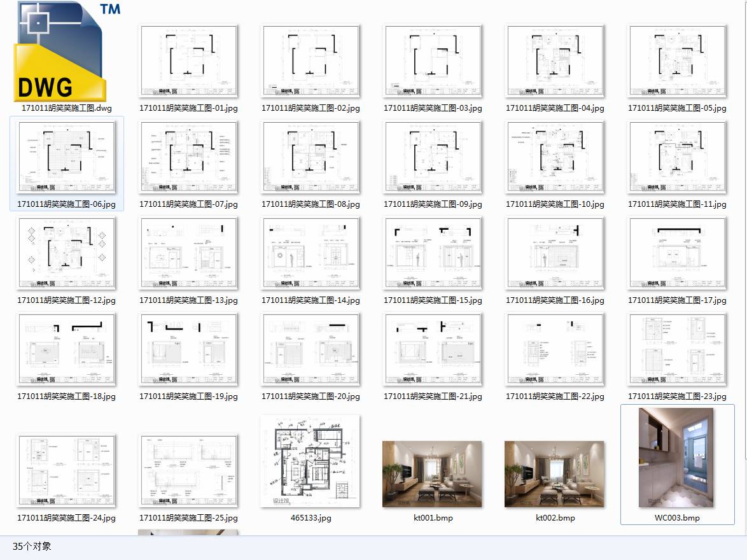This screenshot has width=747, height=560.
Task: Select thumbnail 171011胡笑笑施工图-03.jpg
Action: pos(433,62)
